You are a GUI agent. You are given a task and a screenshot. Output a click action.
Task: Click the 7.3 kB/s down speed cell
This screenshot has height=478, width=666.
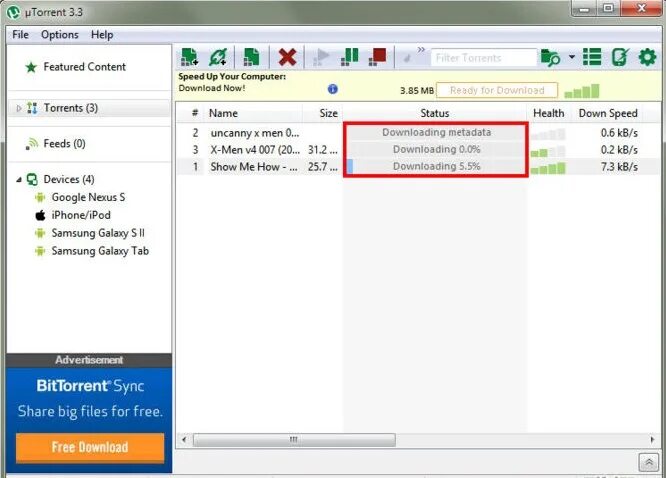[x=619, y=167]
